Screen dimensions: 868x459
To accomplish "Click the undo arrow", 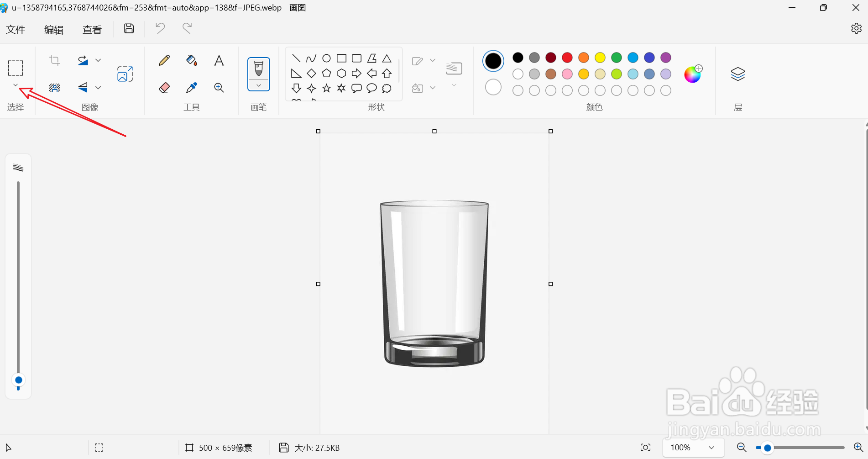I will (160, 28).
